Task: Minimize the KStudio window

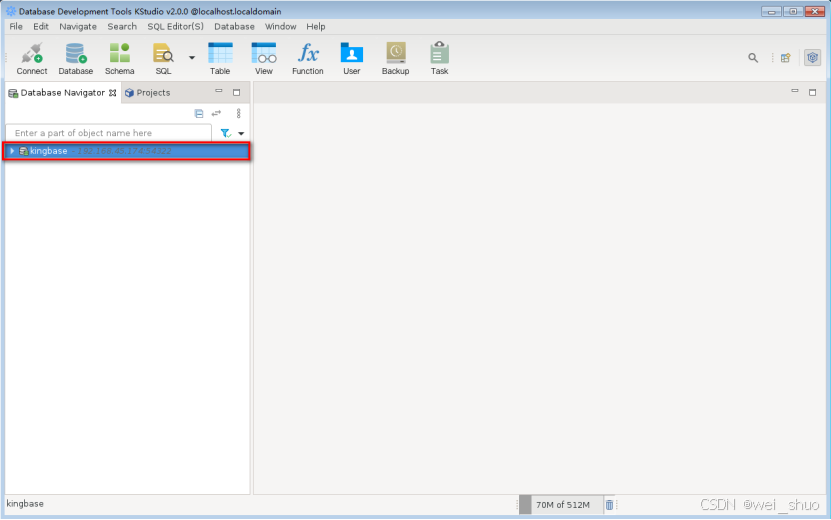Action: click(x=771, y=11)
